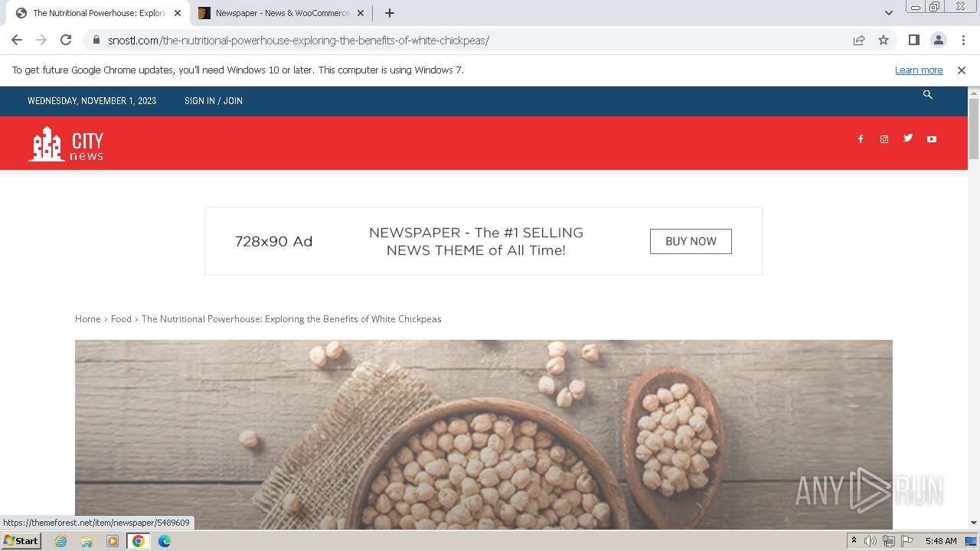980x551 pixels.
Task: Open File Explorer from taskbar
Action: [x=87, y=541]
